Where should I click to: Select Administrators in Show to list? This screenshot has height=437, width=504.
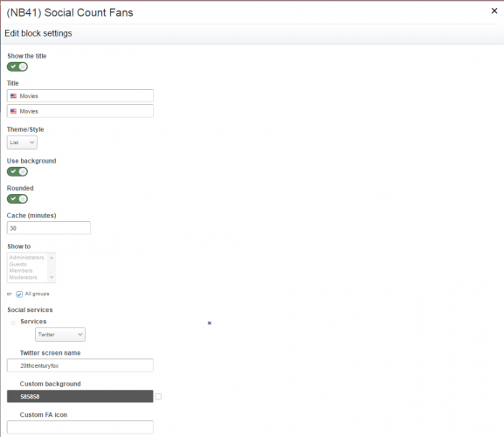pyautogui.click(x=27, y=257)
